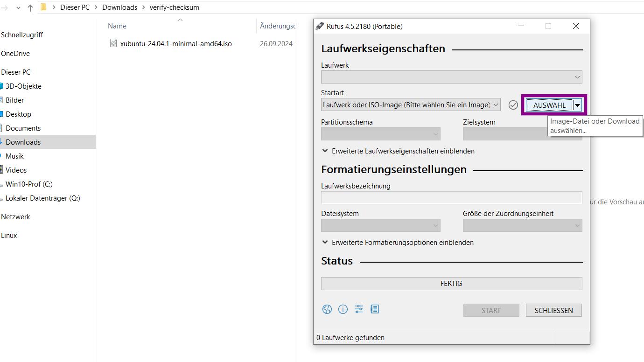Viewport: 644px width, 362px height.
Task: Open Documents in Explorer sidebar
Action: coord(23,128)
